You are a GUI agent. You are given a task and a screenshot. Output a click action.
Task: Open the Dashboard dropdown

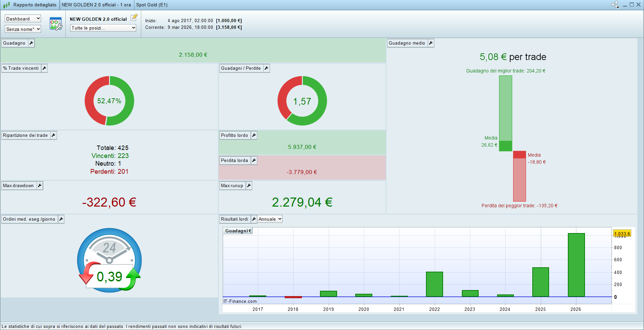pos(23,19)
